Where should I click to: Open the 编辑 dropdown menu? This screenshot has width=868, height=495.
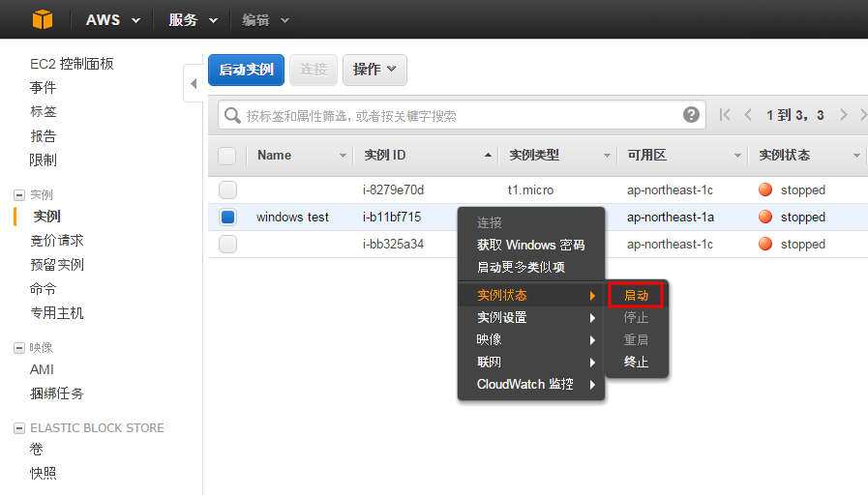pyautogui.click(x=265, y=20)
